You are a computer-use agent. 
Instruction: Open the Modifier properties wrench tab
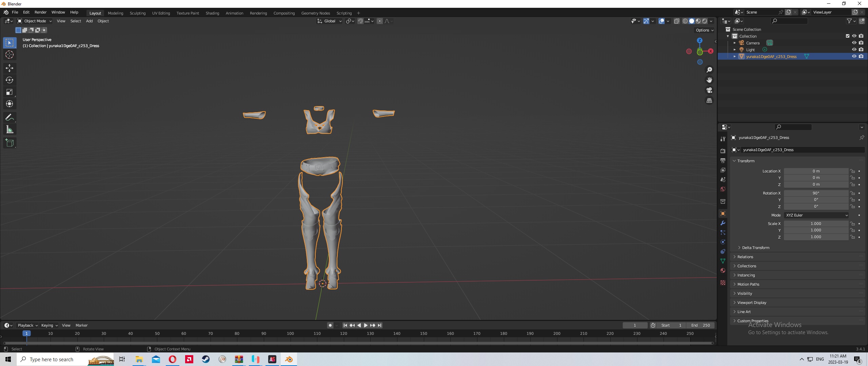click(723, 223)
